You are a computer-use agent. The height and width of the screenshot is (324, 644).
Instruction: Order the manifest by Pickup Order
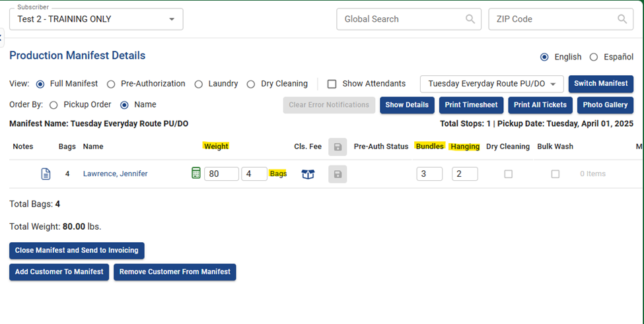click(x=54, y=105)
